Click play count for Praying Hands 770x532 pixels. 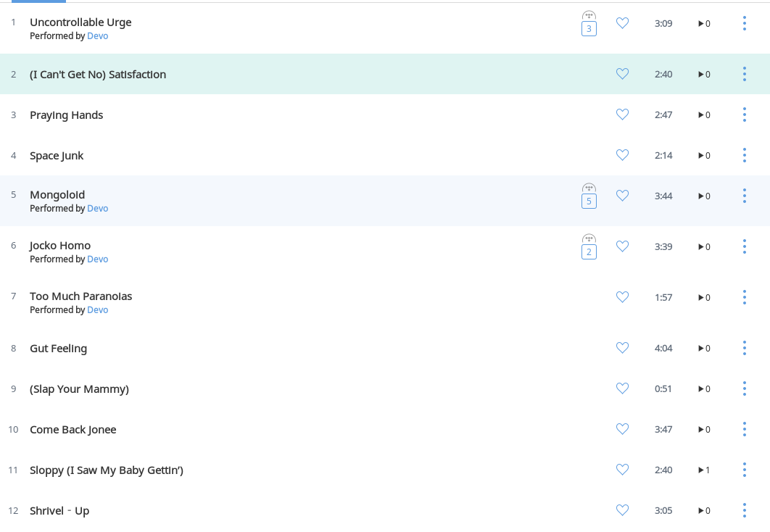pos(704,115)
